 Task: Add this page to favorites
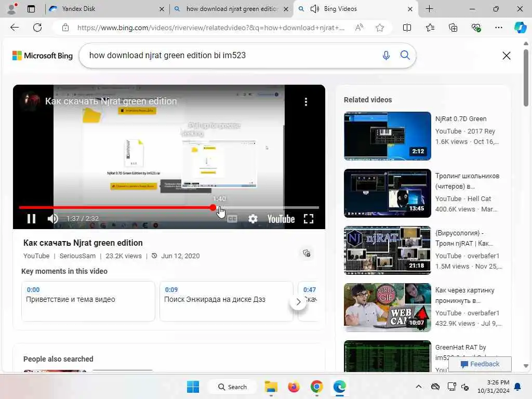[380, 28]
